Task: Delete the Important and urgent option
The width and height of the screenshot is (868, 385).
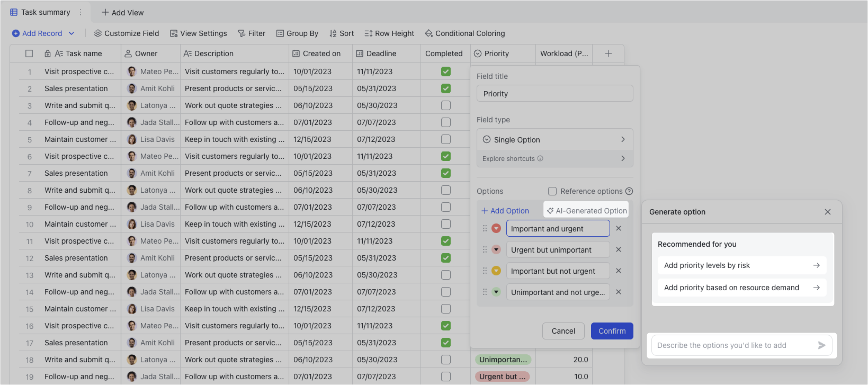Action: (619, 228)
